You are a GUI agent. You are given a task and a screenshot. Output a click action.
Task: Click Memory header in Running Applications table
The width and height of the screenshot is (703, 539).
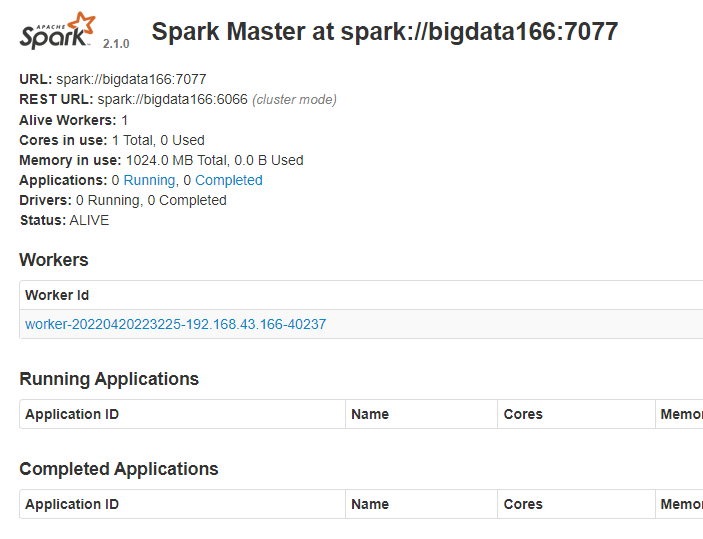coord(681,414)
